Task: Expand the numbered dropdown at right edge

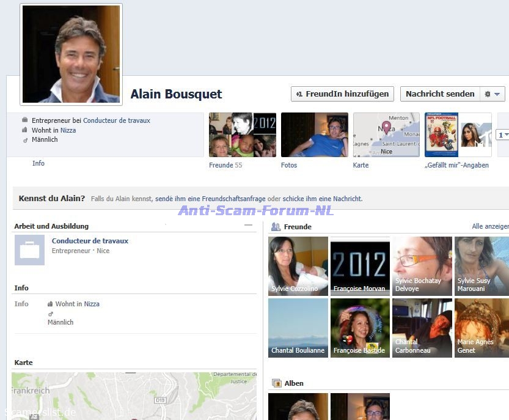Action: (503, 135)
